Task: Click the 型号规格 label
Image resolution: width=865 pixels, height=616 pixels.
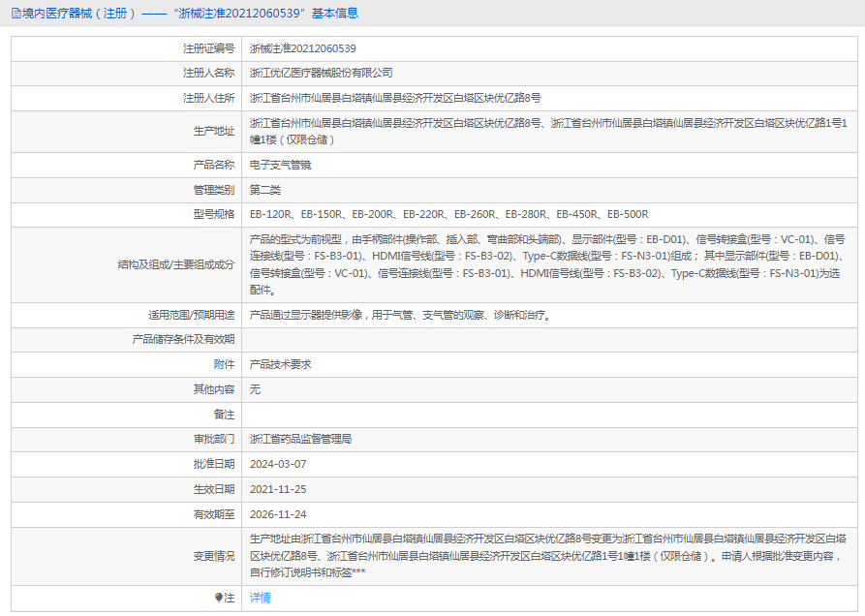Action: (x=213, y=214)
